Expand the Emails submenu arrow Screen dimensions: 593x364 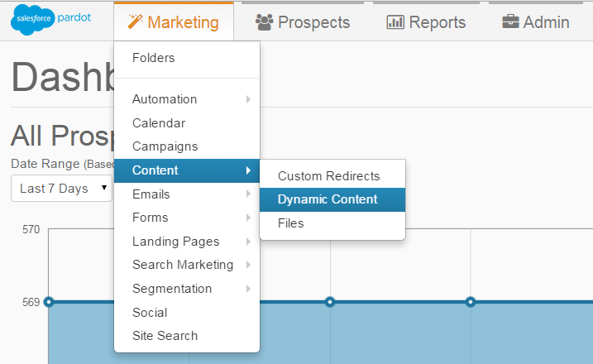point(248,194)
